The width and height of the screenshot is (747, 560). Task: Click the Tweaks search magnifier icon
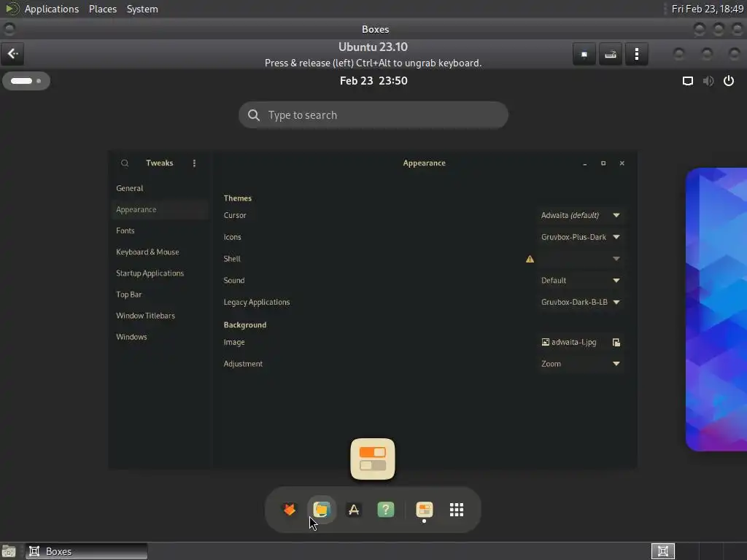point(125,163)
